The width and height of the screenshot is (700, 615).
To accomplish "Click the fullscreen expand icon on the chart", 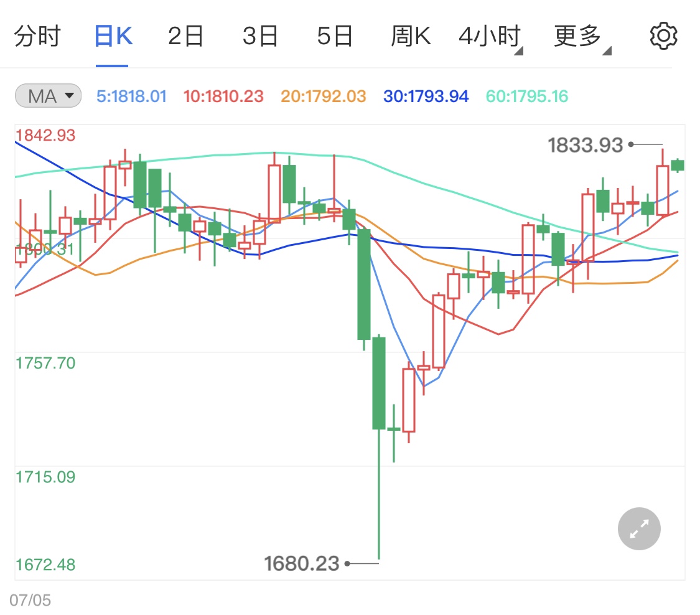I will [x=638, y=528].
